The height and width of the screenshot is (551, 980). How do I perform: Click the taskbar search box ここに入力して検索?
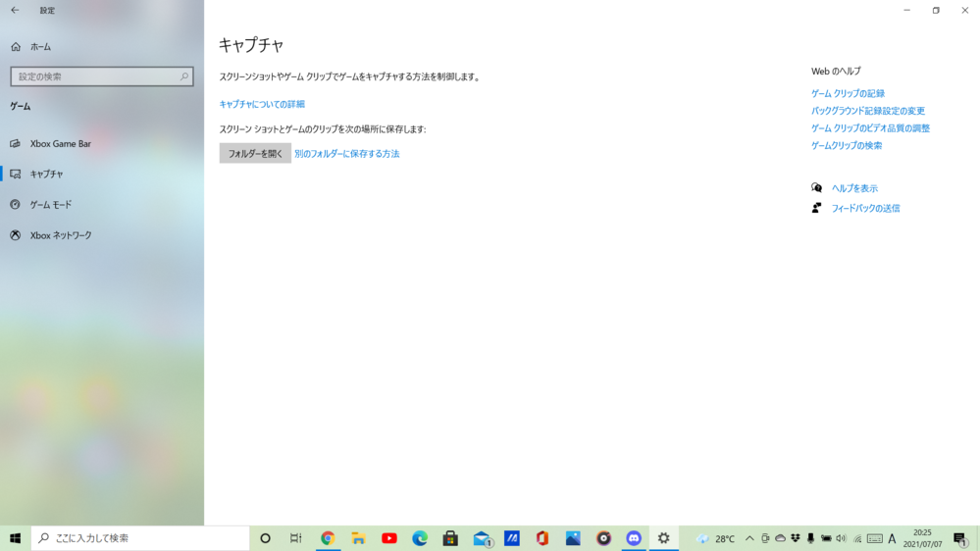click(x=140, y=538)
